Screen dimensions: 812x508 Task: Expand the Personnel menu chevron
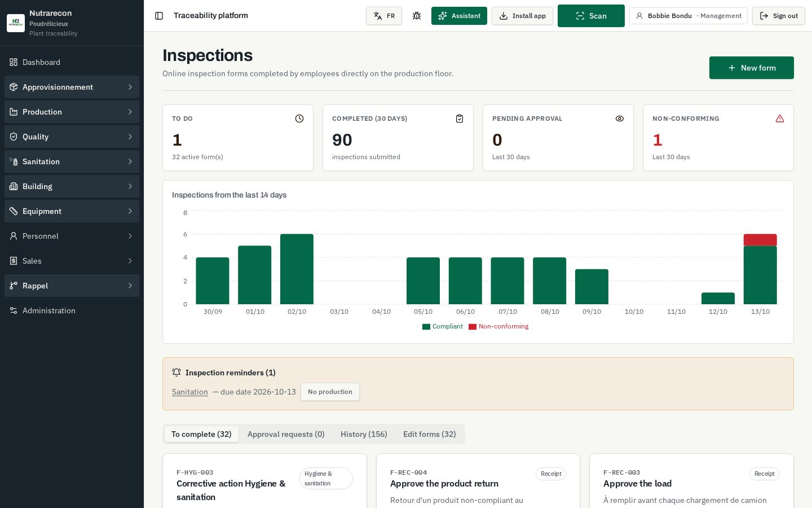click(x=130, y=236)
